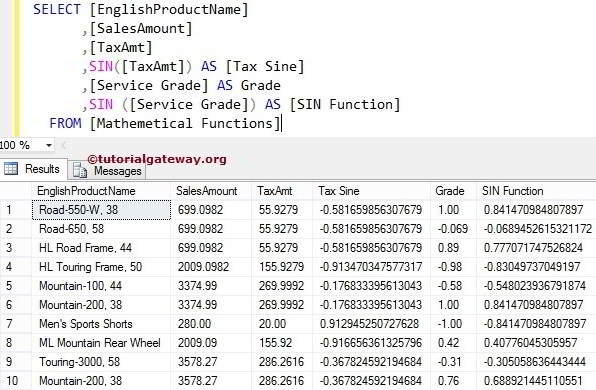Image resolution: width=596 pixels, height=390 pixels.
Task: Click Grade value -1.00
Action: click(x=450, y=324)
